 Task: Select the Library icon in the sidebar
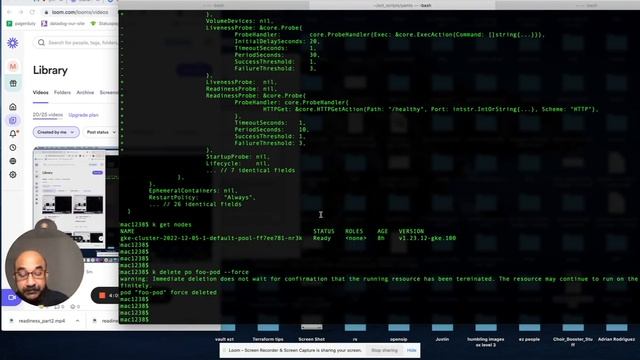[13, 120]
